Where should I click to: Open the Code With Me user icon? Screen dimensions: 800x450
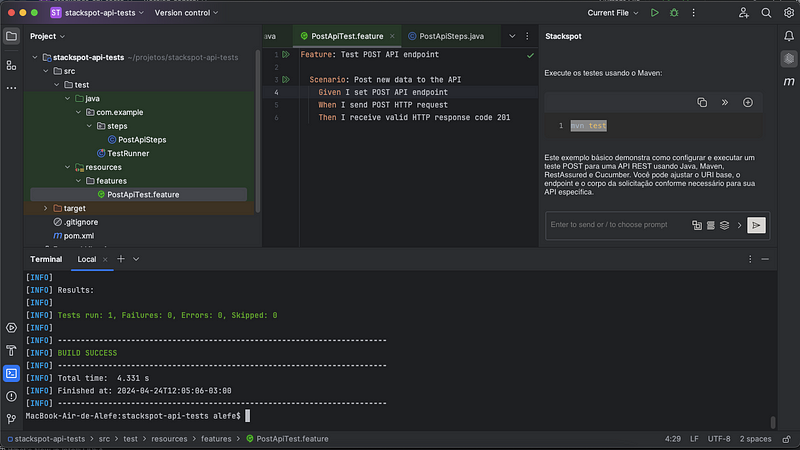pos(743,13)
